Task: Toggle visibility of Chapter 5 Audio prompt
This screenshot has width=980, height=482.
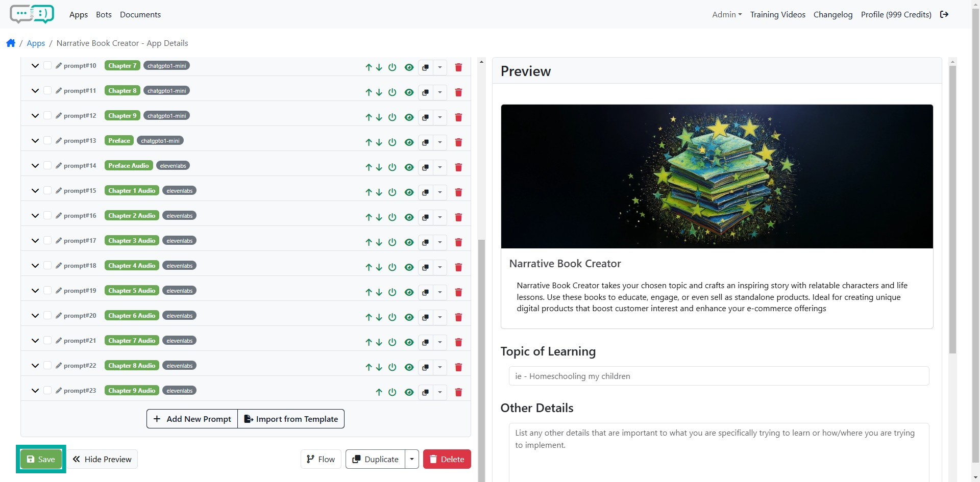Action: pos(409,292)
